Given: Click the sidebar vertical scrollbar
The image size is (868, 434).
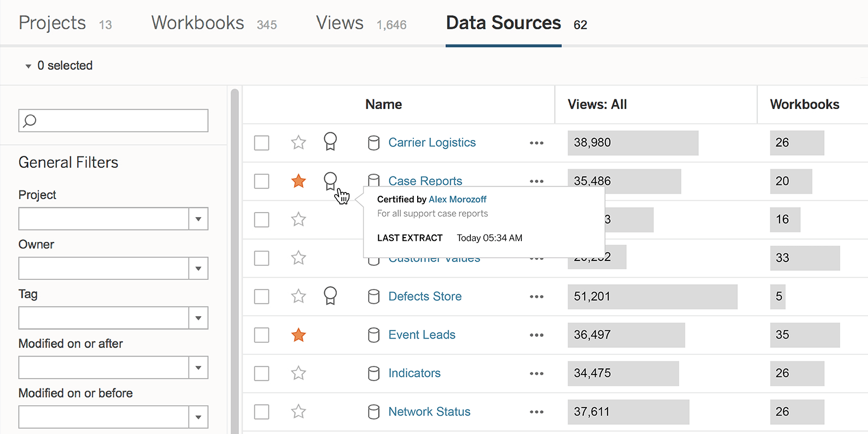Looking at the screenshot, I should pyautogui.click(x=234, y=260).
